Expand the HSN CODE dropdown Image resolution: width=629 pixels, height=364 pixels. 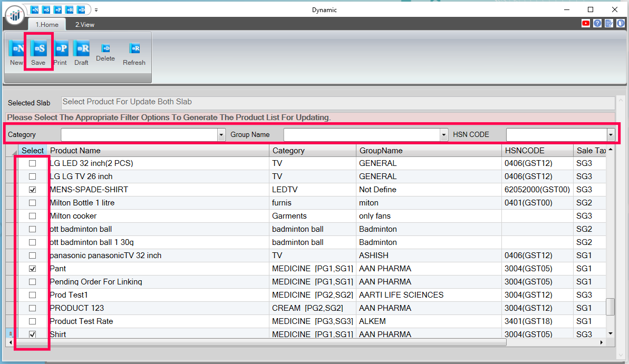tap(611, 135)
